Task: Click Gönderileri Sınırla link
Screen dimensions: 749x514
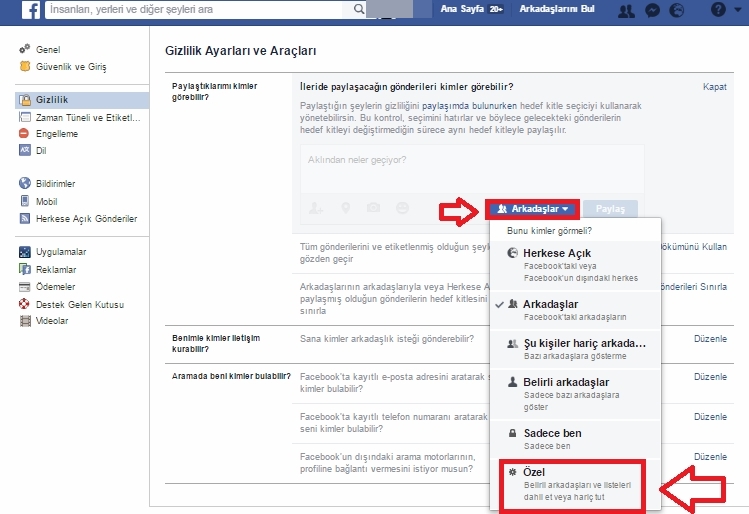Action: 694,287
